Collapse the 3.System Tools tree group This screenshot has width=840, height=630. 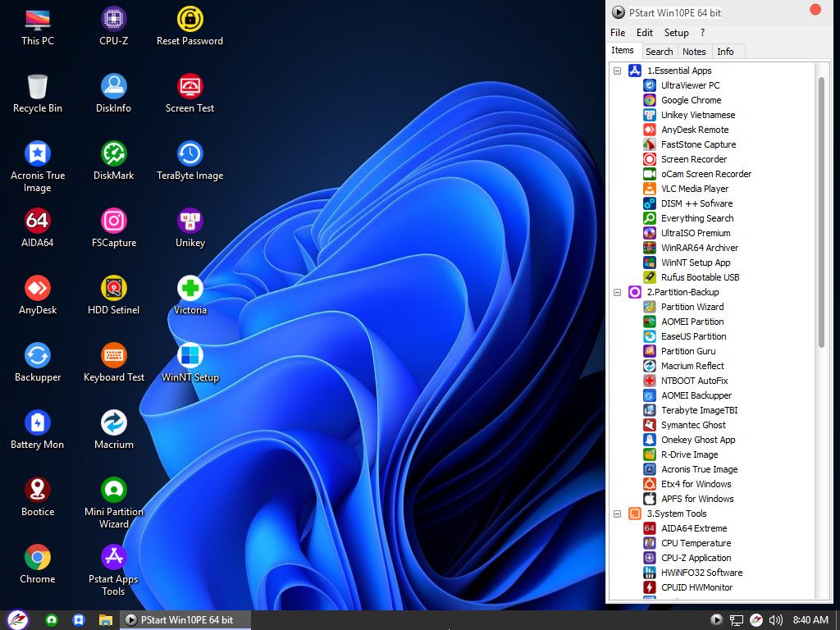pos(617,514)
